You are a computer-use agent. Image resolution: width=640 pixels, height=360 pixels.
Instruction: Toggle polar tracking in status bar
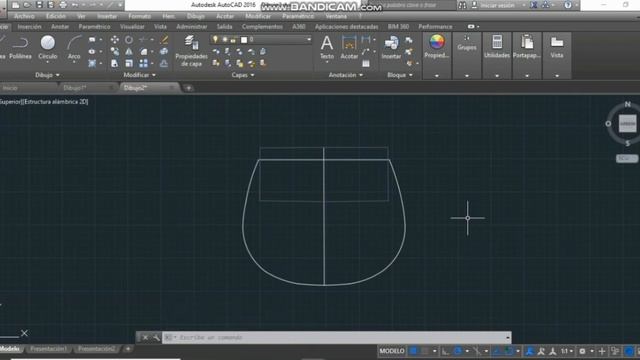point(458,351)
